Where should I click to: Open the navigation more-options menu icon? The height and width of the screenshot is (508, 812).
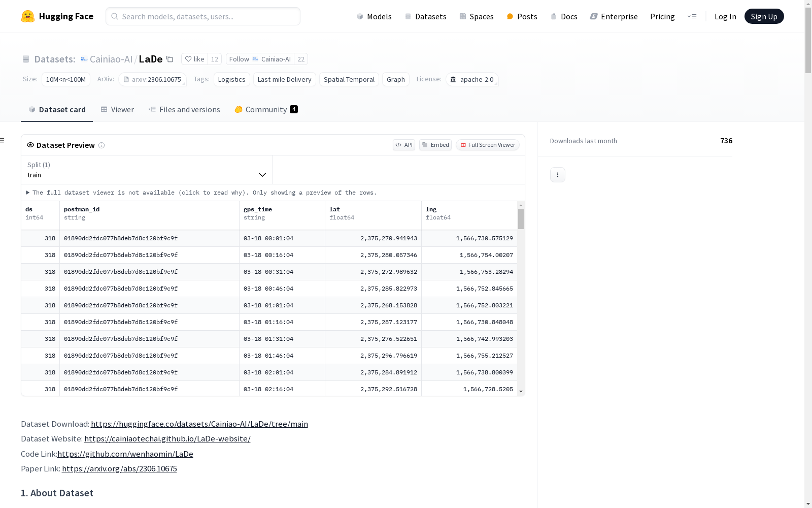(x=692, y=16)
